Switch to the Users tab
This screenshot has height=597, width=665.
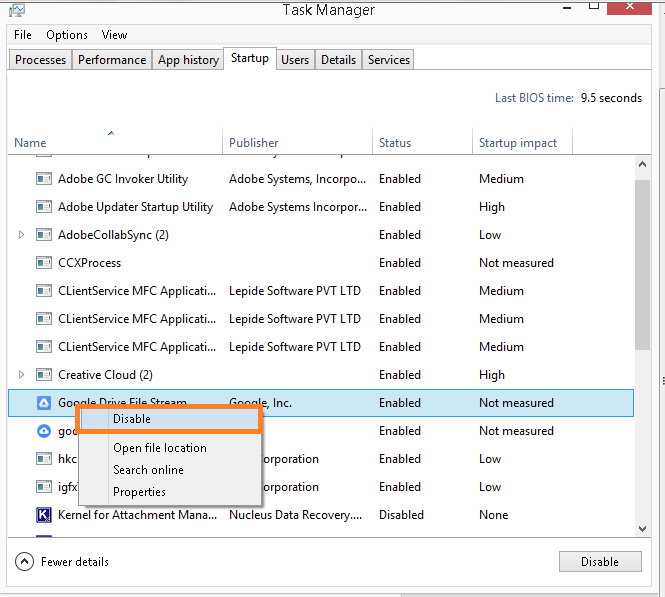point(295,60)
